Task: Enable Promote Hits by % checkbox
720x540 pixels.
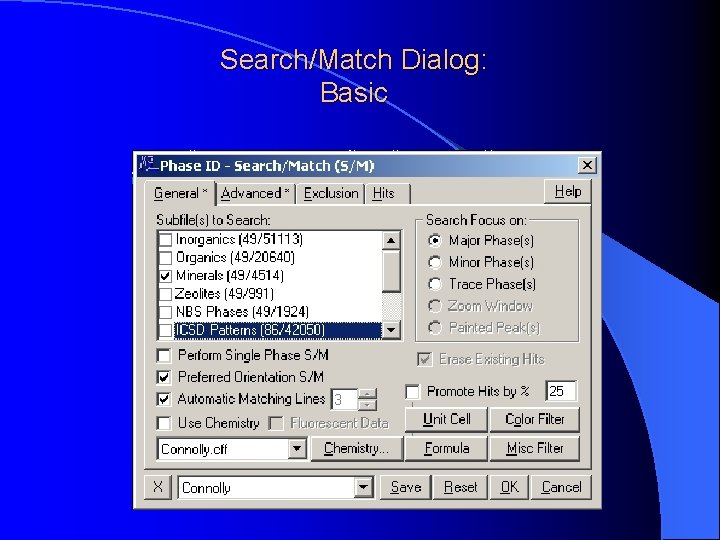Action: [412, 392]
